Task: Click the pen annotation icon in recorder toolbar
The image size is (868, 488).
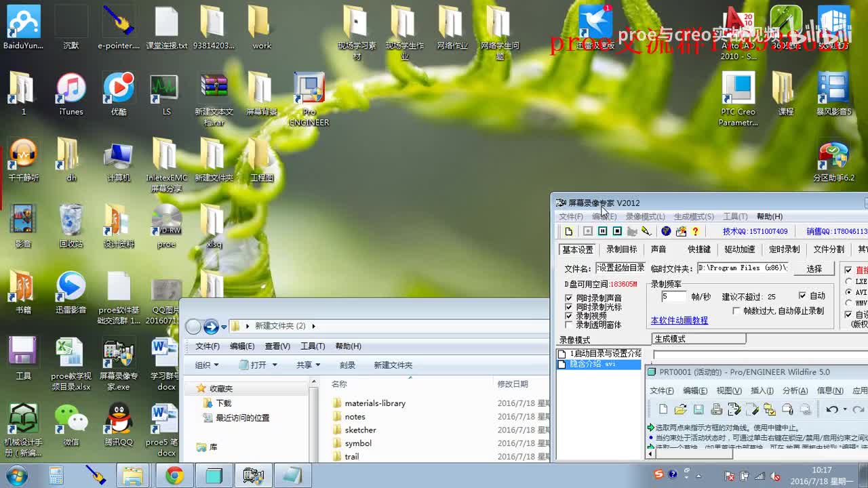Action: [x=646, y=231]
